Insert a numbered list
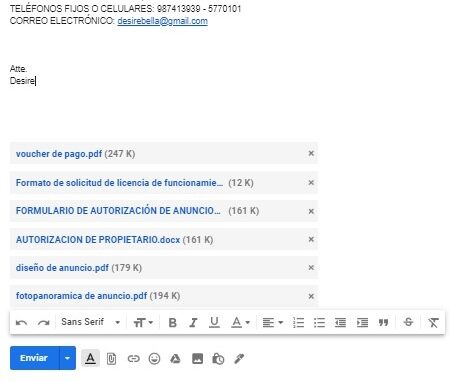This screenshot has height=382, width=461. [298, 323]
